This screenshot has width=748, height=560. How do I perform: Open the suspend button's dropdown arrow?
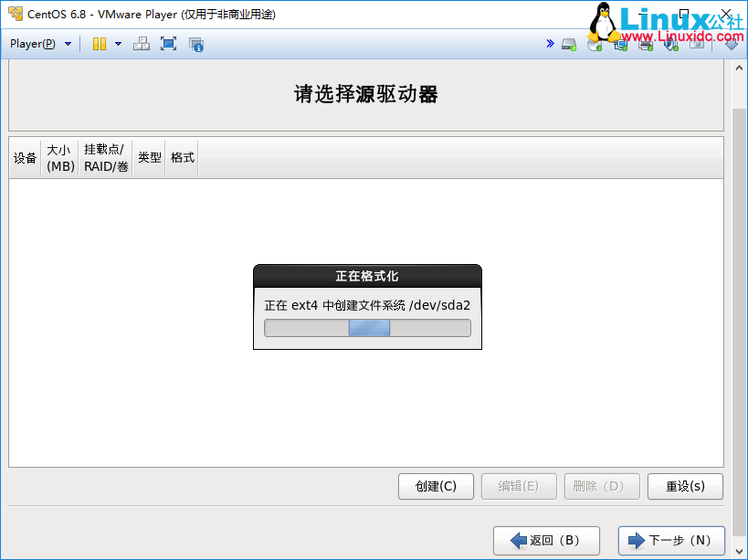click(x=118, y=43)
